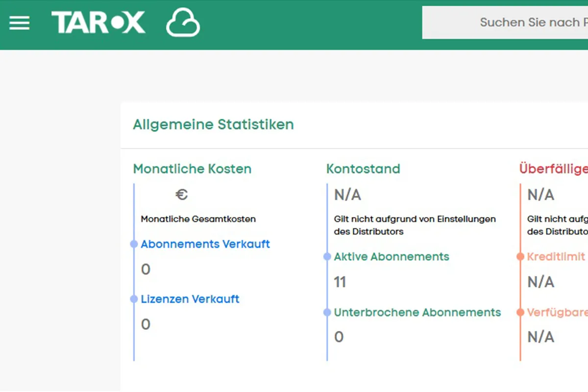The height and width of the screenshot is (392, 588).
Task: Click the blue dot beside Aktive Abonnements
Action: (x=327, y=257)
